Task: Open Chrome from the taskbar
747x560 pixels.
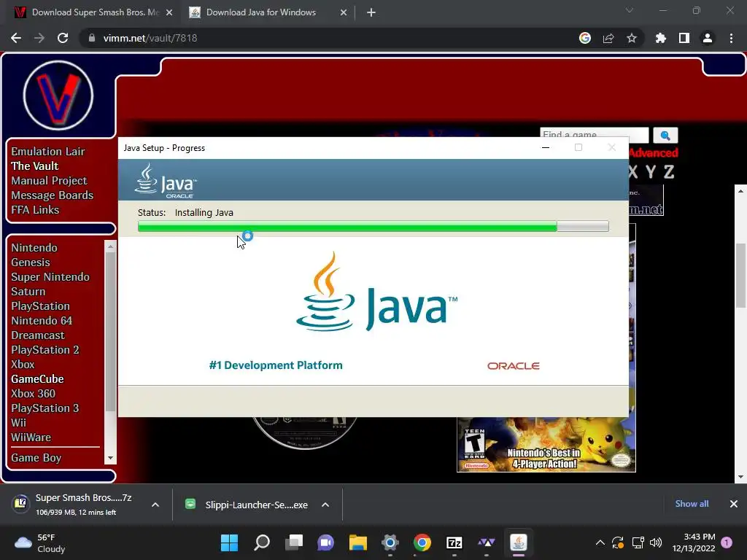Action: pos(422,542)
